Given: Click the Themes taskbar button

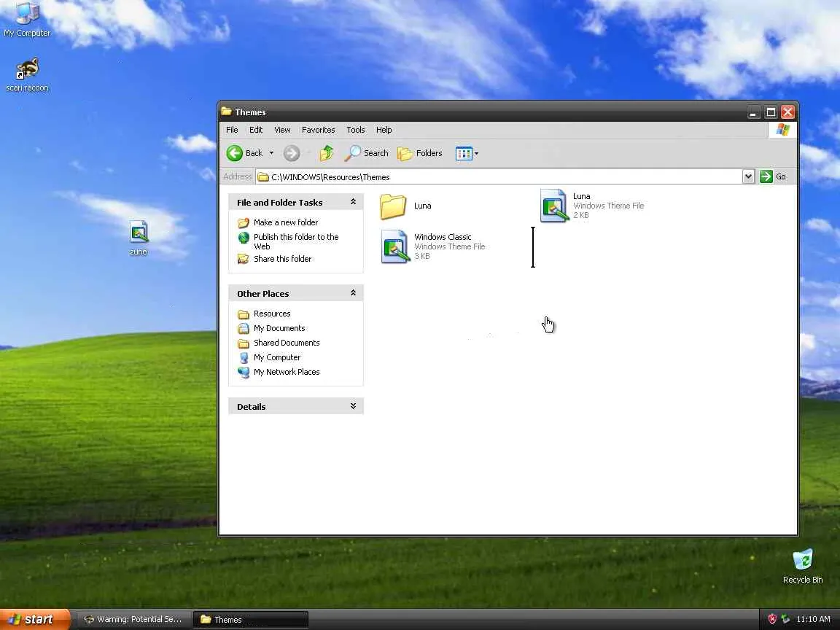Looking at the screenshot, I should [251, 619].
